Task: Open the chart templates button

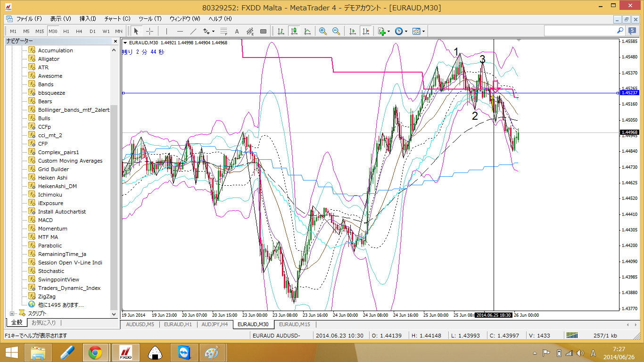Action: coord(416,31)
